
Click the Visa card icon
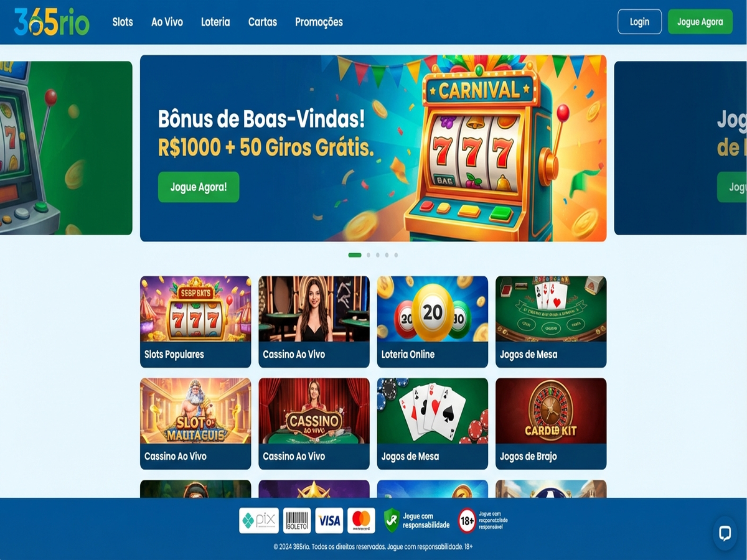click(x=329, y=520)
